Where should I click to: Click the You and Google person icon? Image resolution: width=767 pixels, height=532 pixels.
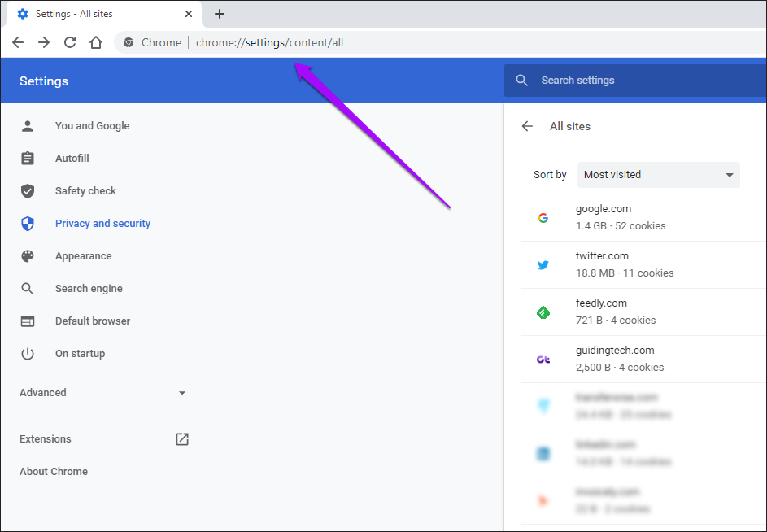pyautogui.click(x=28, y=125)
